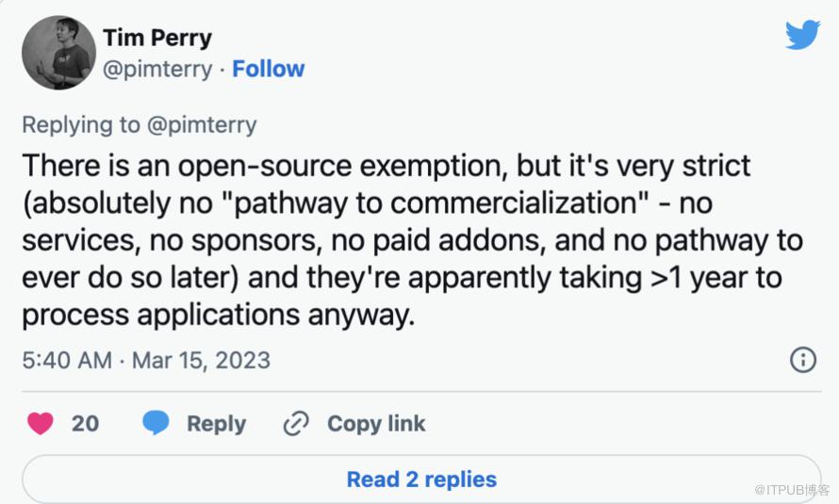Follow @pimterry via the Follow link
The width and height of the screenshot is (839, 504).
[x=268, y=69]
